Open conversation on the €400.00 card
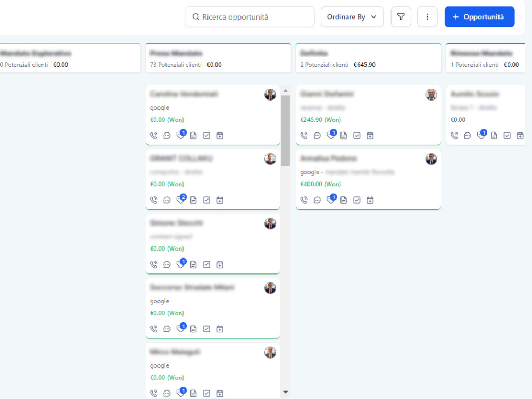Image resolution: width=532 pixels, height=399 pixels. point(317,200)
